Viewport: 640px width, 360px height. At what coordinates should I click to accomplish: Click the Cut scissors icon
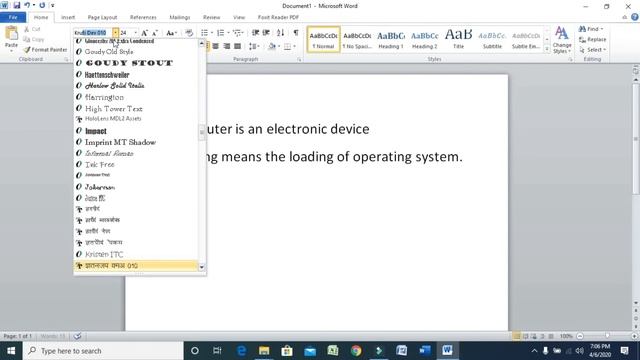tap(27, 29)
